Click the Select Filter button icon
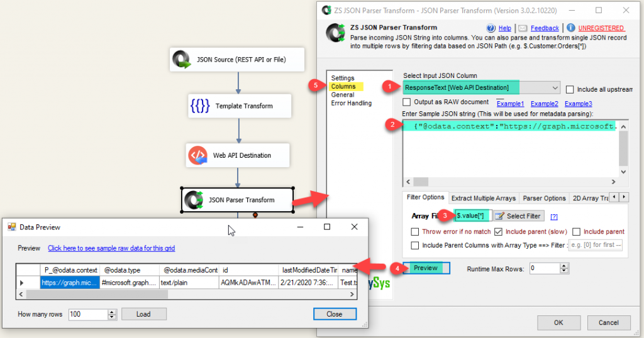The image size is (644, 338). [500, 216]
